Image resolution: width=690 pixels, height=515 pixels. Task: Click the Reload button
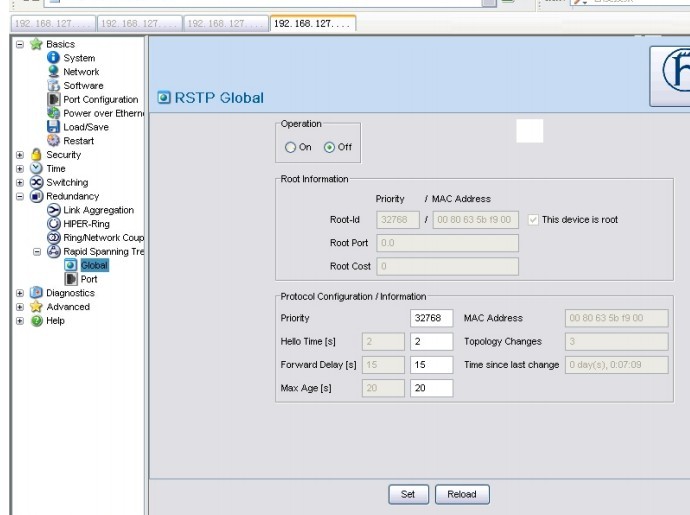pos(461,494)
